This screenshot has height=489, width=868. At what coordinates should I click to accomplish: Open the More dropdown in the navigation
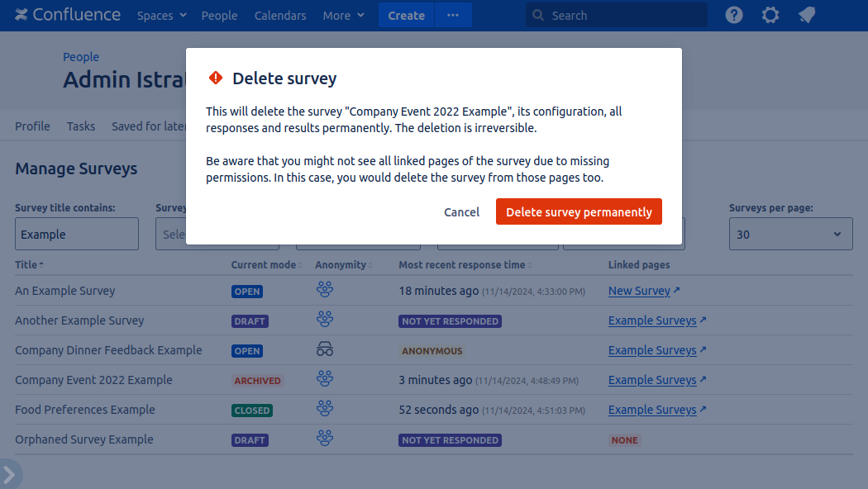[x=343, y=15]
